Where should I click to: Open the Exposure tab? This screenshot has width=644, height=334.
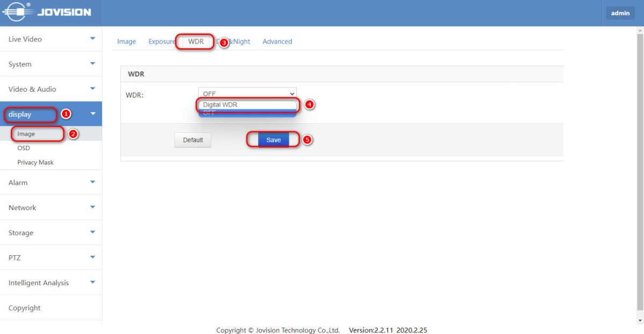[162, 41]
